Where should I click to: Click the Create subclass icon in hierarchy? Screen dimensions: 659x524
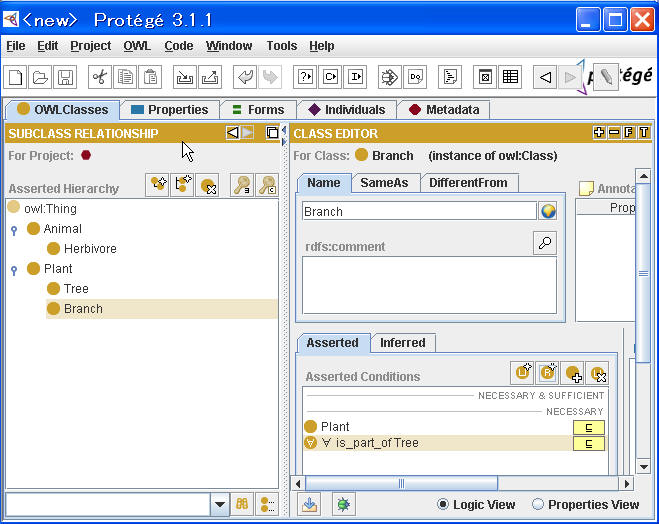coord(157,185)
